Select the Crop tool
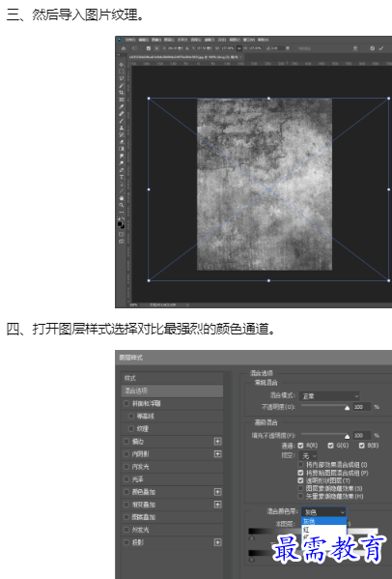Screen dimensions: 392x579 click(122, 93)
